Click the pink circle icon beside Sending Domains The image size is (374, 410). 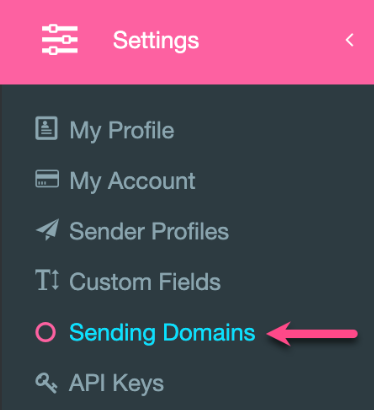click(46, 332)
